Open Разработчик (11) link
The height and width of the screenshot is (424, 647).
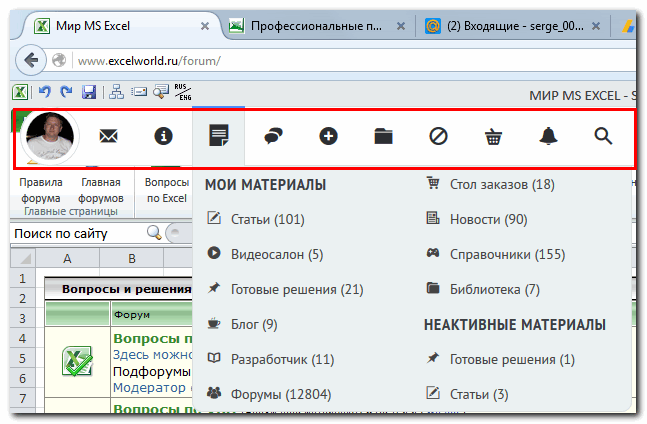[x=282, y=359]
